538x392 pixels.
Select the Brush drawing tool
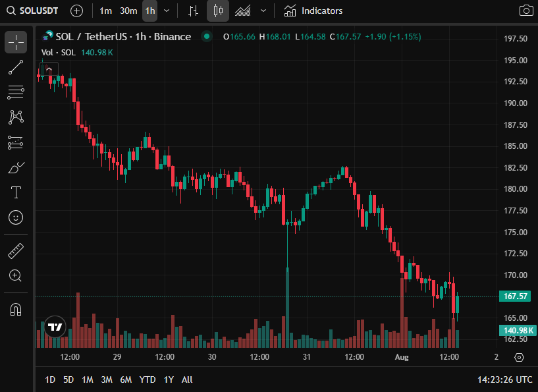click(x=16, y=167)
